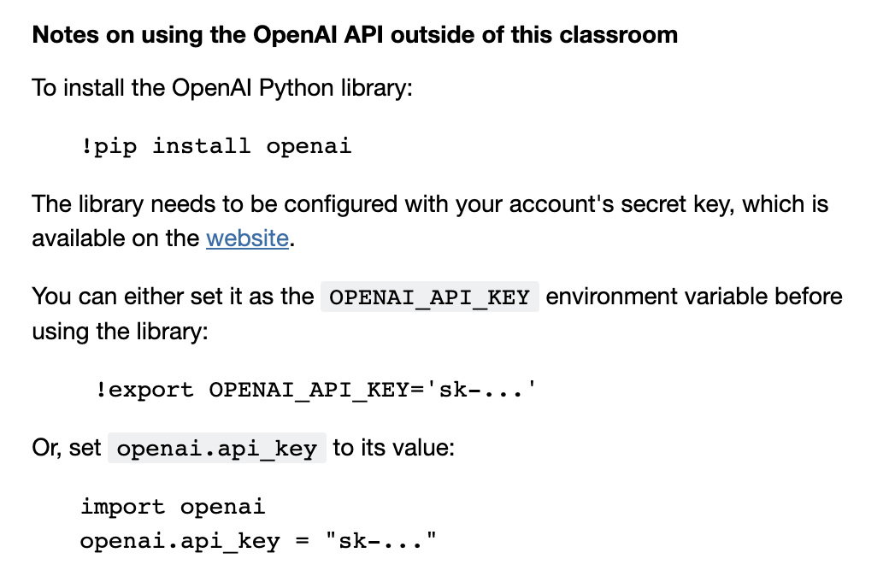Click the inline openai.api_key code badge
Viewport: 889px width, 588px height.
[x=217, y=449]
